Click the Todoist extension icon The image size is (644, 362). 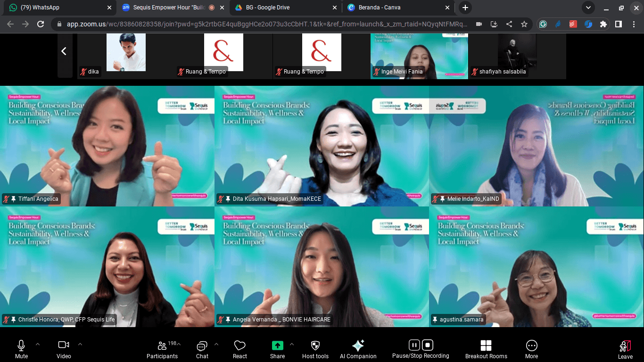click(573, 24)
